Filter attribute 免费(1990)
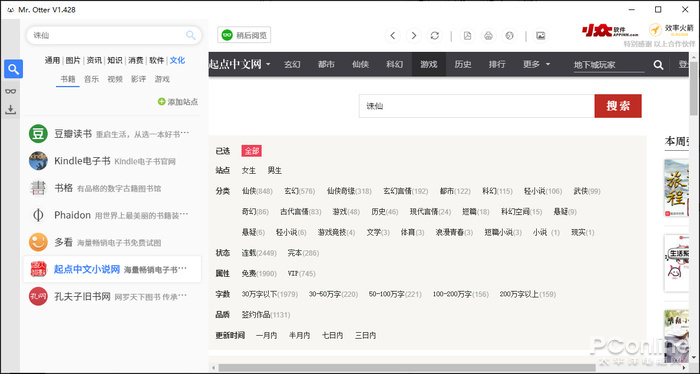Viewport: 700px width, 374px height. (259, 274)
